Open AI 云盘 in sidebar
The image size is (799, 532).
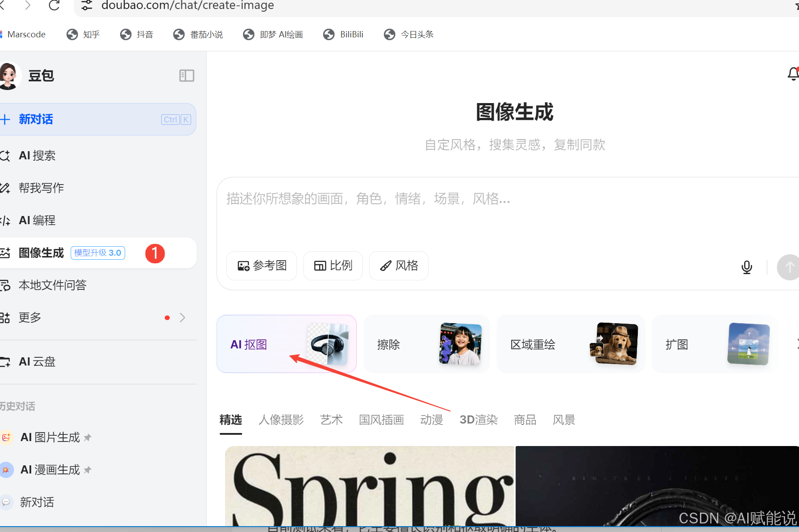click(x=98, y=362)
